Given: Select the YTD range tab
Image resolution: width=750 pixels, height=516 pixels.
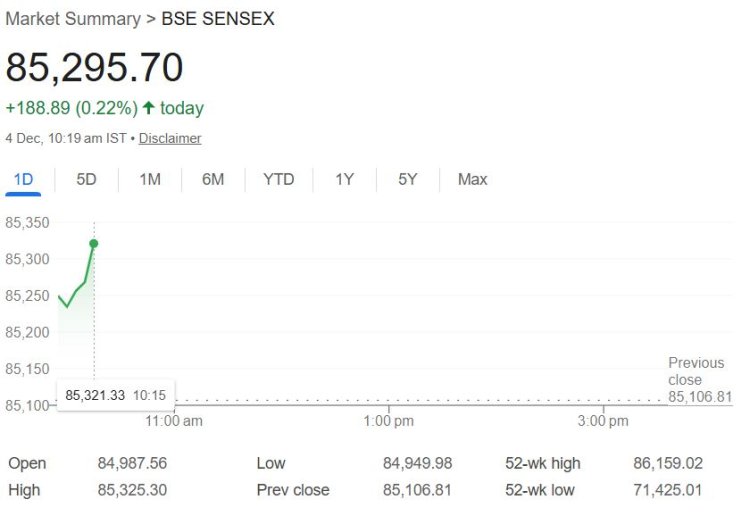Looking at the screenshot, I should [x=278, y=179].
